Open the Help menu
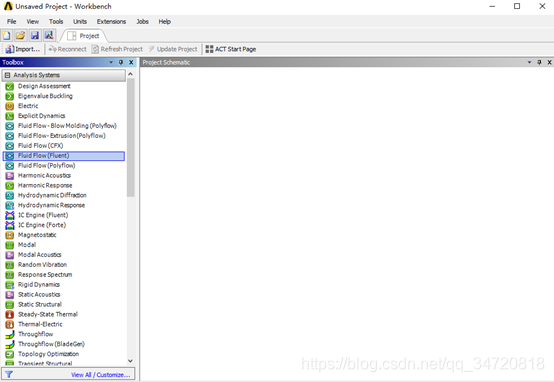This screenshot has height=382, width=554. pyautogui.click(x=165, y=22)
